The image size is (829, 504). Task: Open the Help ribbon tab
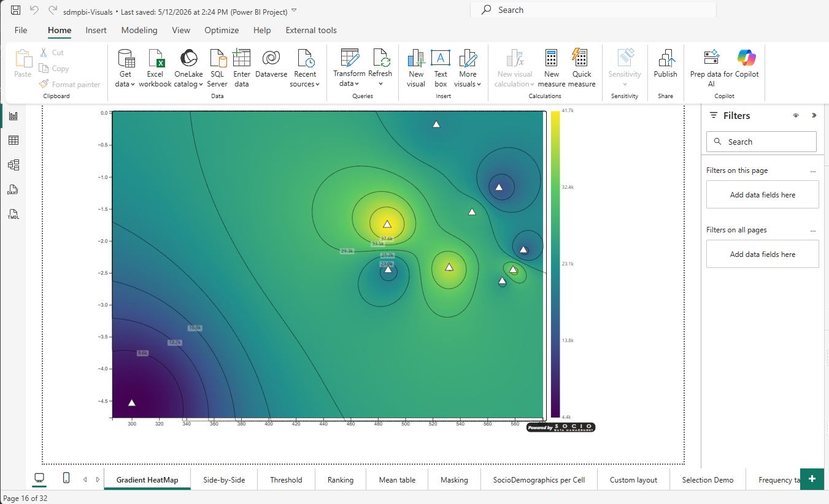click(x=262, y=30)
